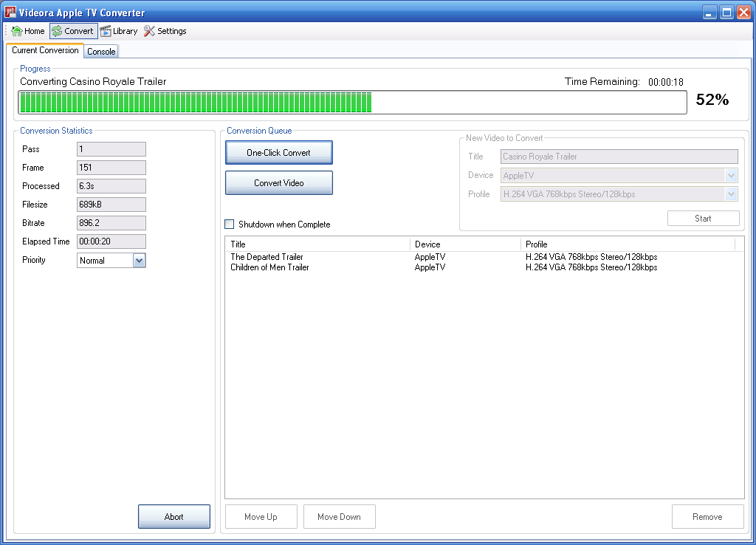
Task: Select the Current Conversion tab
Action: [45, 50]
